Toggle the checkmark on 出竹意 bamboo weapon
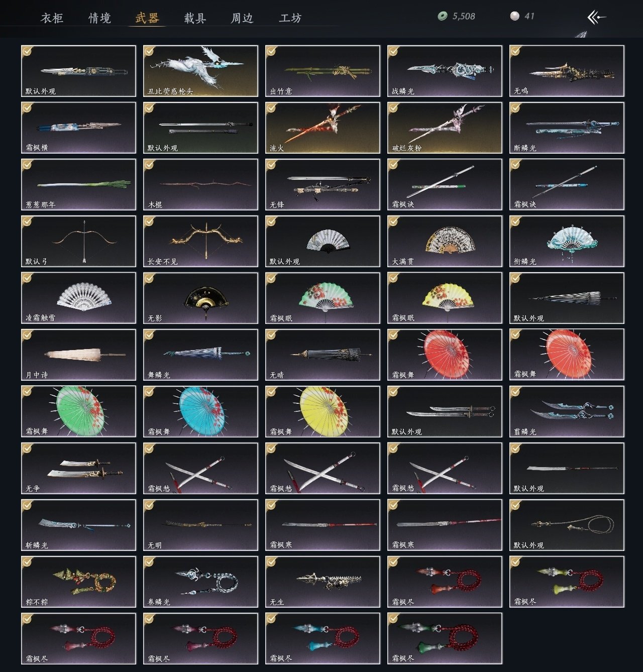 click(272, 51)
